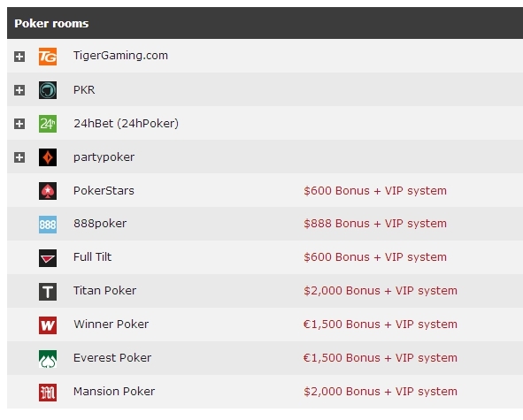Click the TigerGaming orange TG logo icon
Screen dimensions: 523x420
tap(48, 57)
